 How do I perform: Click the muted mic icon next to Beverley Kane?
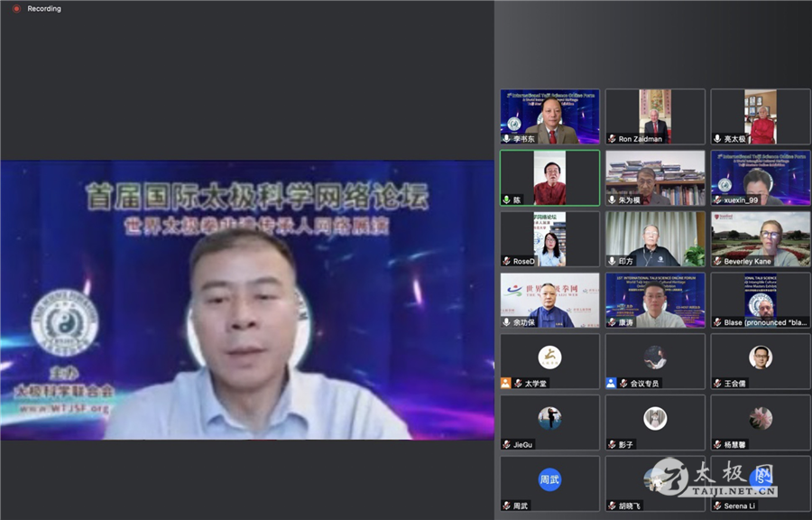717,261
